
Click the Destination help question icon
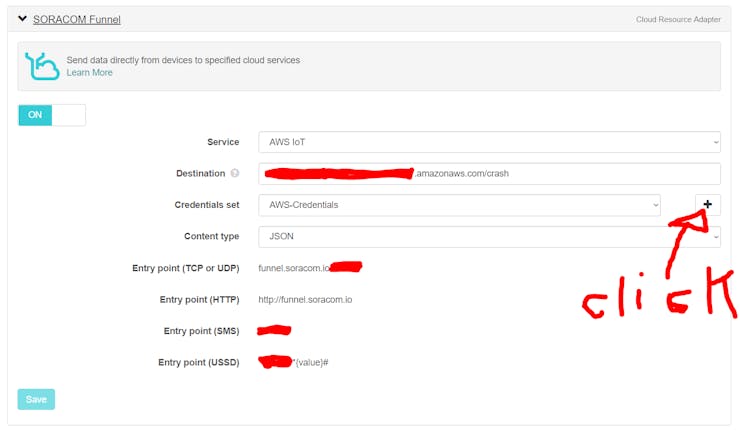(235, 173)
